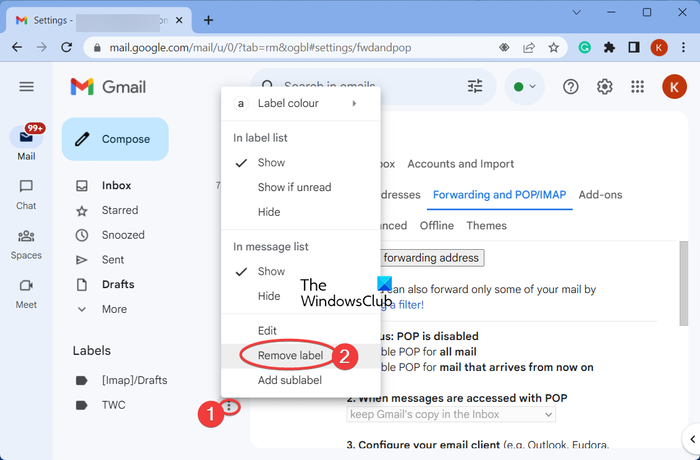Select the Settings browser tab
Viewport: 700px width, 460px height.
99,21
